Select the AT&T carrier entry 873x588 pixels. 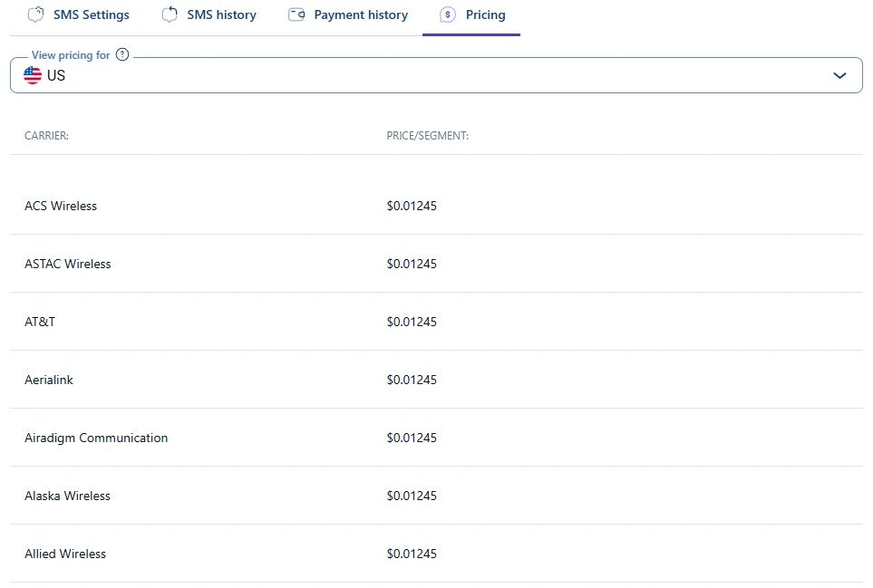click(x=40, y=322)
